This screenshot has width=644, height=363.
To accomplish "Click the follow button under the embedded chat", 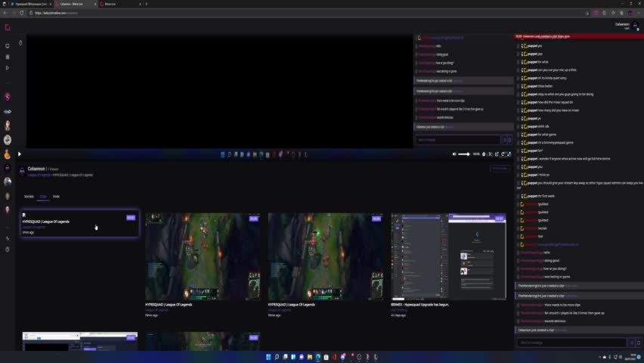I will (x=500, y=169).
